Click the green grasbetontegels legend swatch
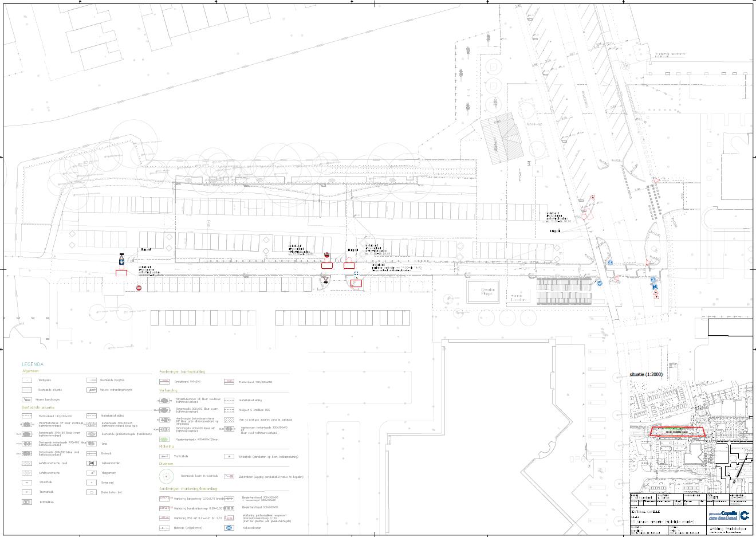756x537 pixels. [165, 440]
